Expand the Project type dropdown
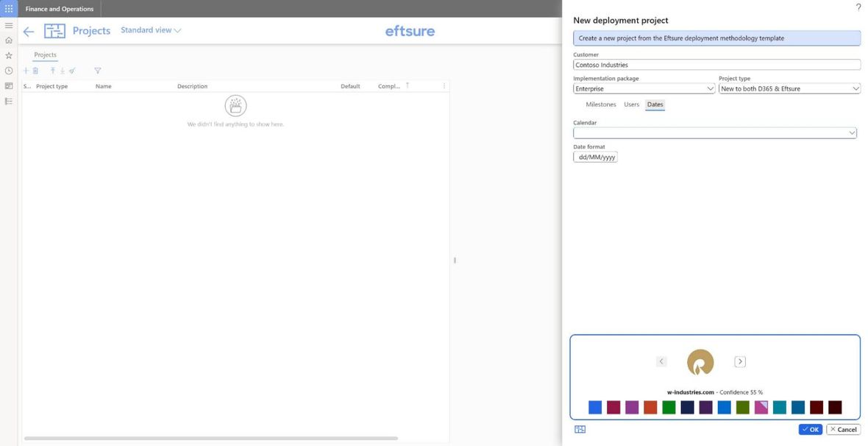This screenshot has height=446, width=868. [855, 88]
